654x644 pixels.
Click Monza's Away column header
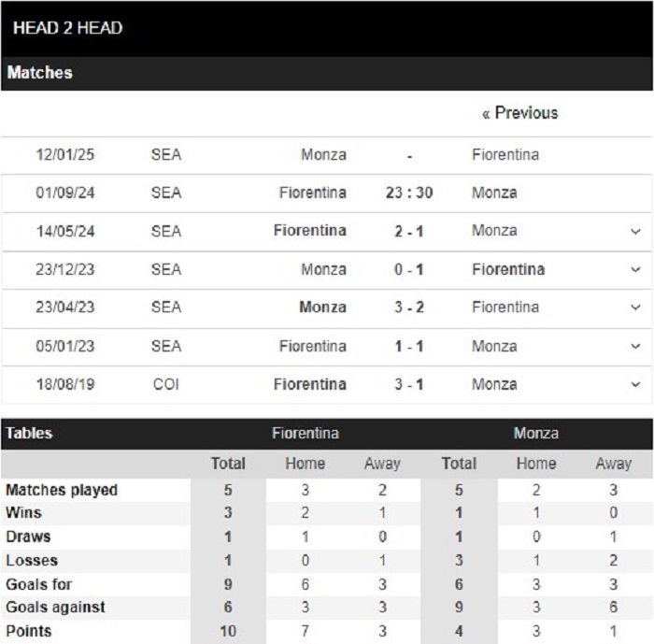pyautogui.click(x=613, y=464)
